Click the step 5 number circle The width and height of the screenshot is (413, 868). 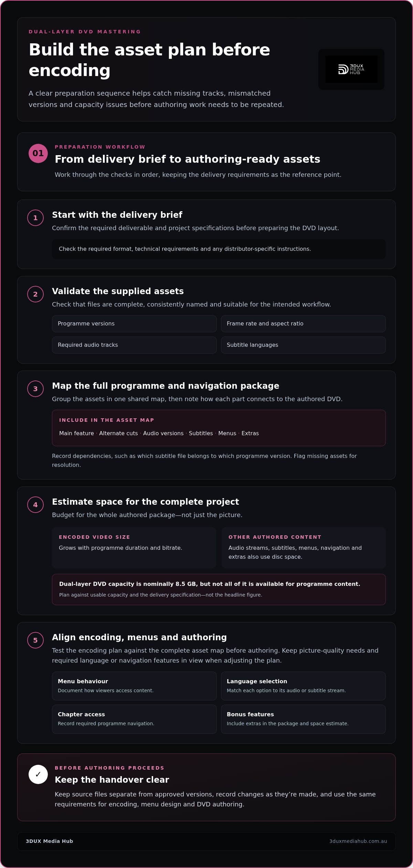tap(35, 640)
